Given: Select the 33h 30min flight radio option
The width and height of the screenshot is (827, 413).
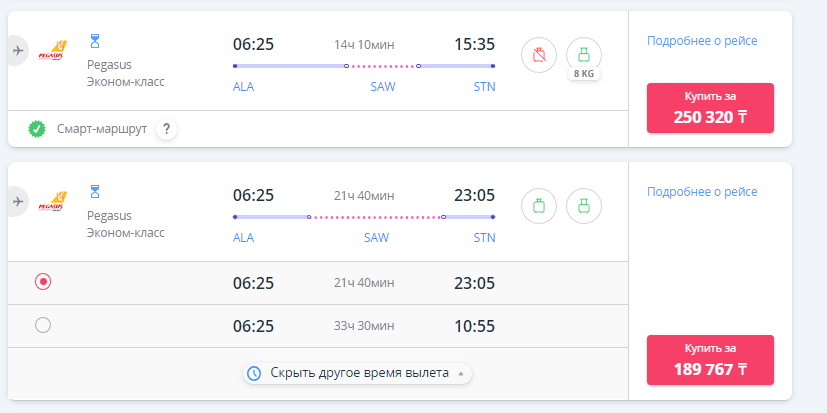Looking at the screenshot, I should click(x=43, y=324).
